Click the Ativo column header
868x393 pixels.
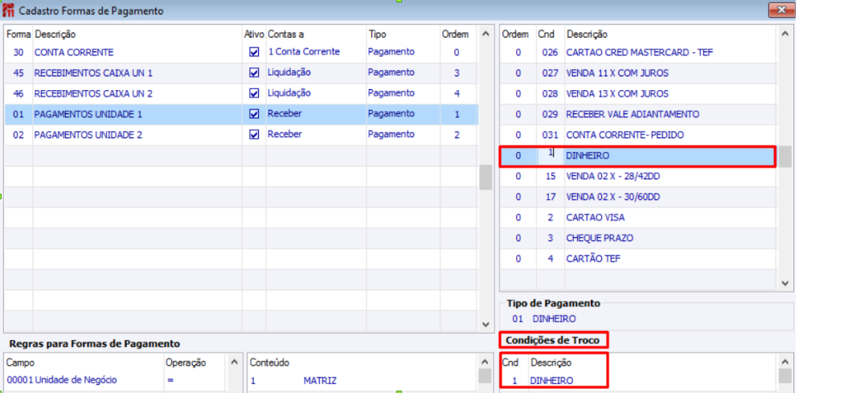click(254, 35)
